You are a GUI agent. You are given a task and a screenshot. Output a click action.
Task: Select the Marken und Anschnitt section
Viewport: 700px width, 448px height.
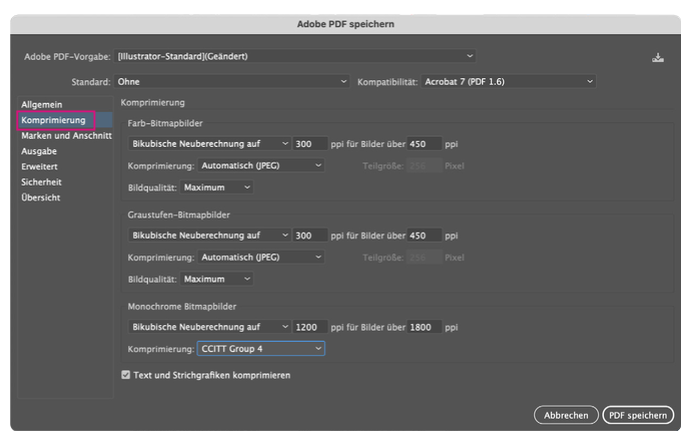pyautogui.click(x=66, y=136)
